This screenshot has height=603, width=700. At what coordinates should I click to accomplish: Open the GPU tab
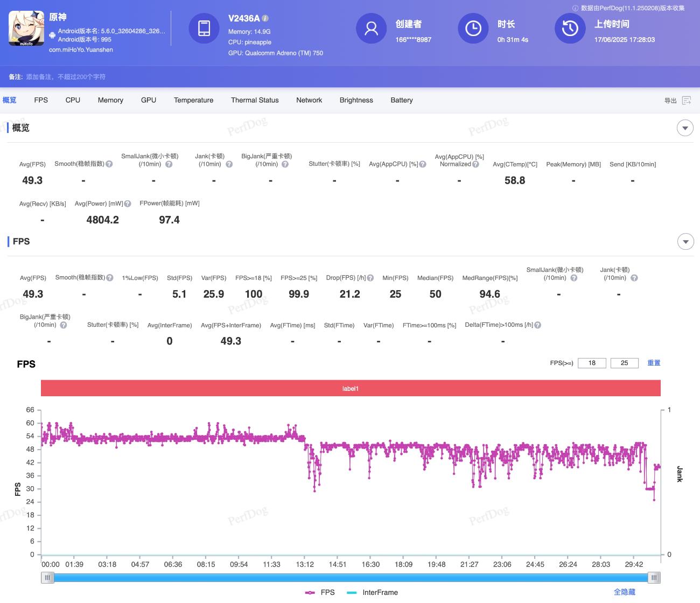pos(149,100)
